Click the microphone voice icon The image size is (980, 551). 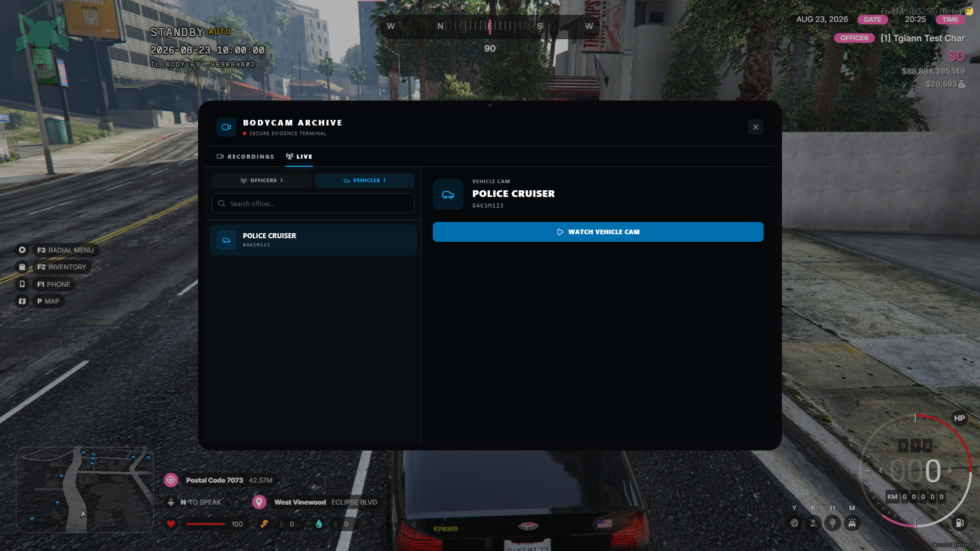tap(171, 502)
